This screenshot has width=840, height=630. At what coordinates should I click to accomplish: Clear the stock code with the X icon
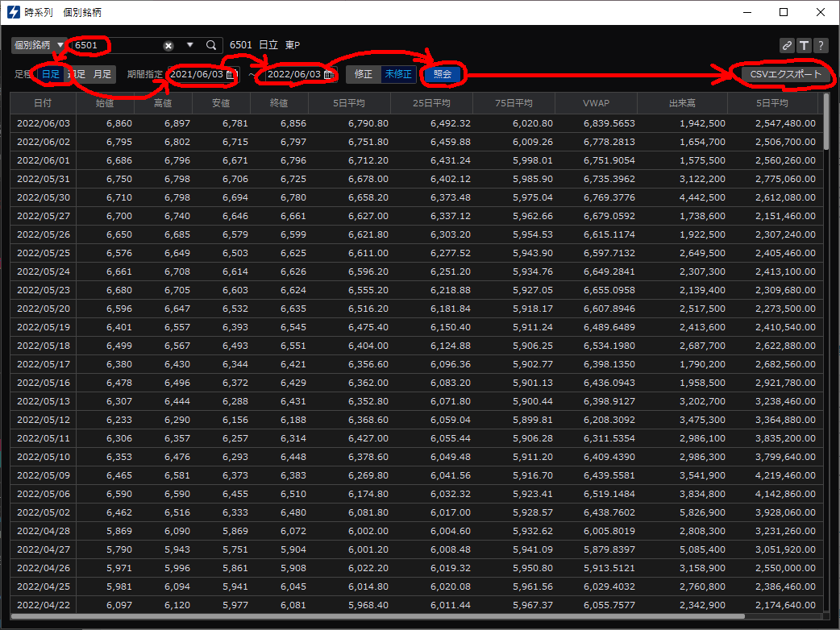click(x=168, y=46)
